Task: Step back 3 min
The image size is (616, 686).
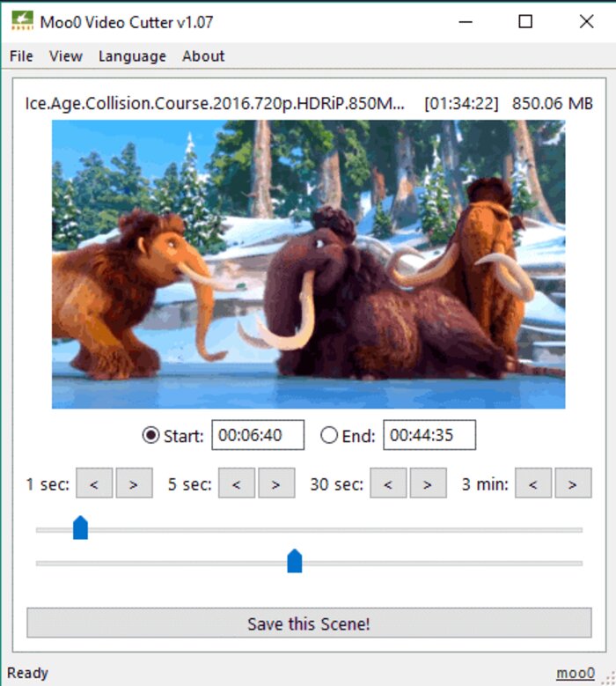Action: (x=533, y=483)
